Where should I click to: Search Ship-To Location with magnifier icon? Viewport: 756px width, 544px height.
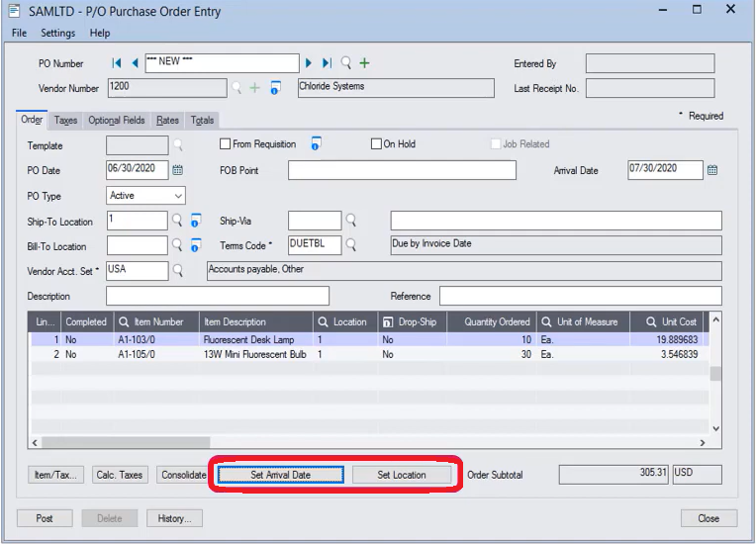[x=178, y=220]
